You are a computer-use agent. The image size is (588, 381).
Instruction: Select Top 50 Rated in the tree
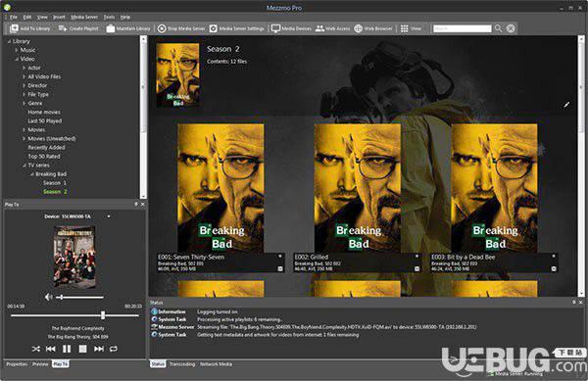pyautogui.click(x=44, y=157)
